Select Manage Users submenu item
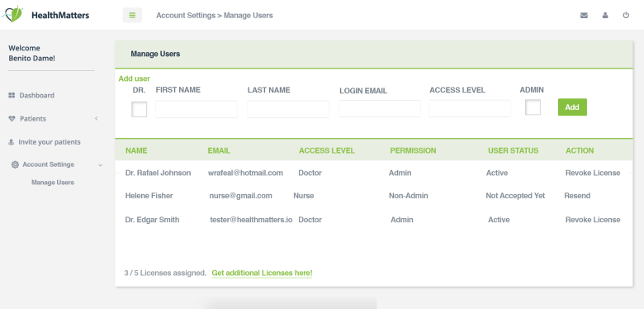This screenshot has height=309, width=644. click(x=53, y=183)
